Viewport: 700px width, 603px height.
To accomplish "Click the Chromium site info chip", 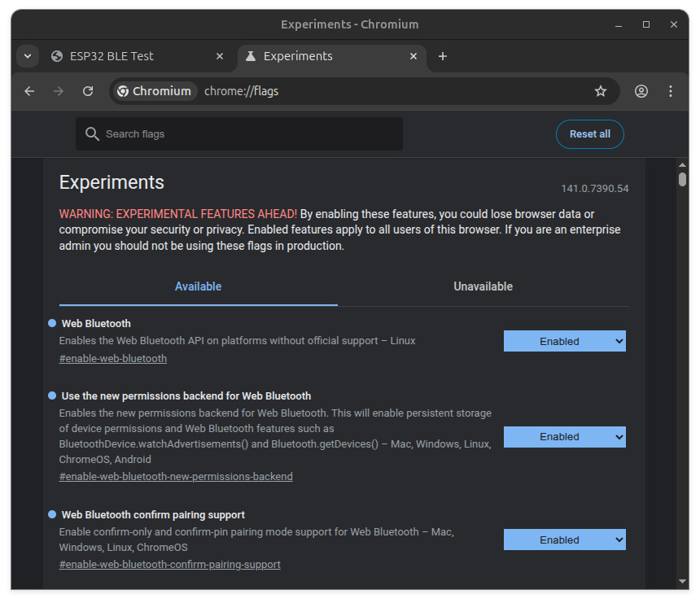I will [x=155, y=91].
